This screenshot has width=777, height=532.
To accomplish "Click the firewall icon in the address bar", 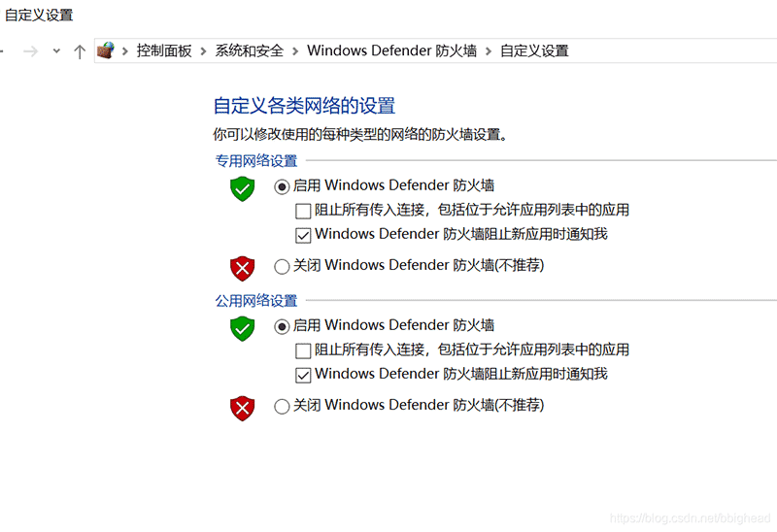I will click(x=106, y=50).
